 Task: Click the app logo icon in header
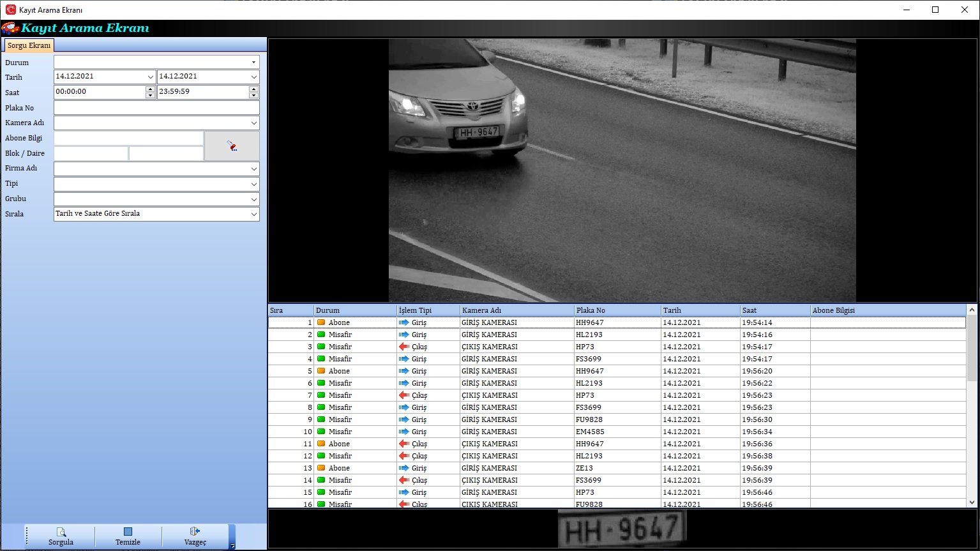coord(10,28)
